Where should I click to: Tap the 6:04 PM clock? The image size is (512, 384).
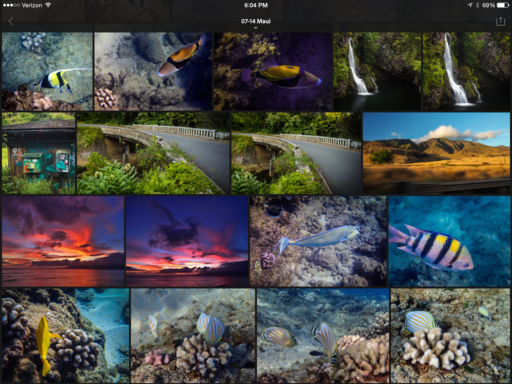256,5
